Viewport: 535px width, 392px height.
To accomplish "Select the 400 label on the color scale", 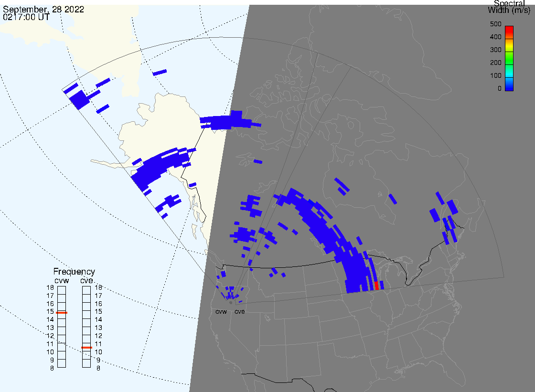I will (x=495, y=37).
